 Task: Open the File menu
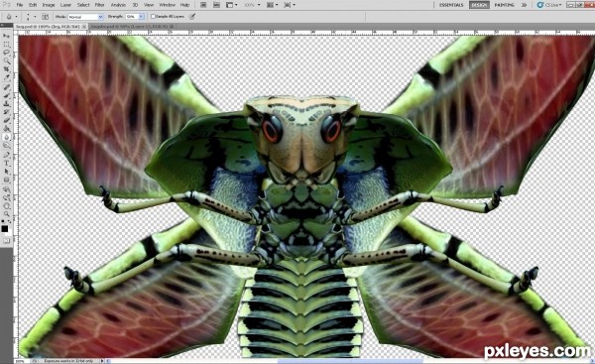[x=20, y=5]
